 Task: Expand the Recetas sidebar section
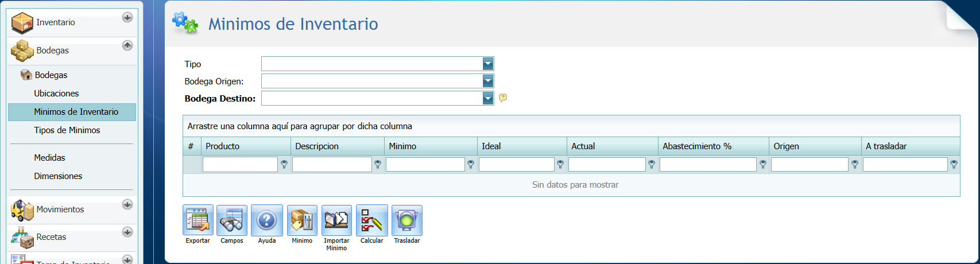pos(127,232)
